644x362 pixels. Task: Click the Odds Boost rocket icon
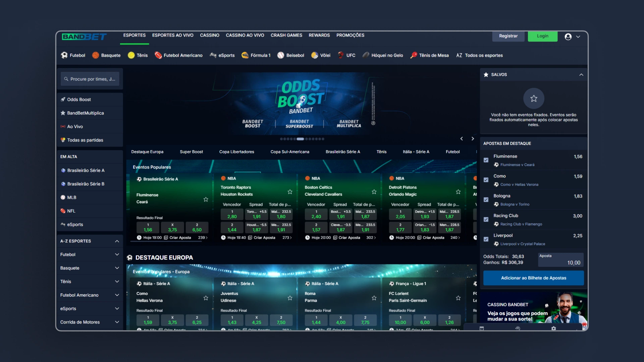tap(63, 100)
